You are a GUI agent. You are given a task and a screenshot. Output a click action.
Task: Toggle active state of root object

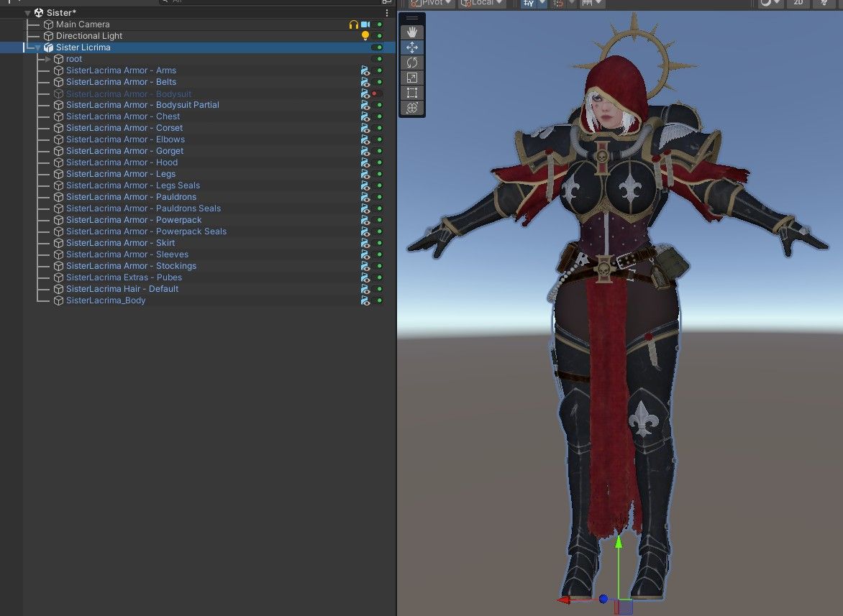pyautogui.click(x=378, y=59)
